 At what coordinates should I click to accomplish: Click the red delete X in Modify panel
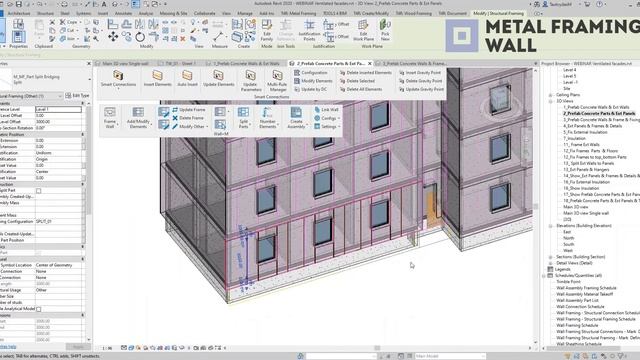click(x=183, y=39)
